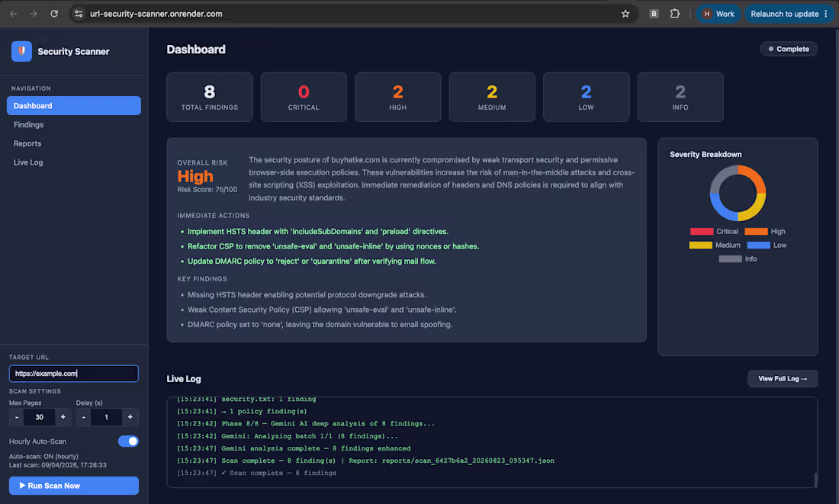This screenshot has height=504, width=839.
Task: Click the Delay value field
Action: click(x=107, y=417)
